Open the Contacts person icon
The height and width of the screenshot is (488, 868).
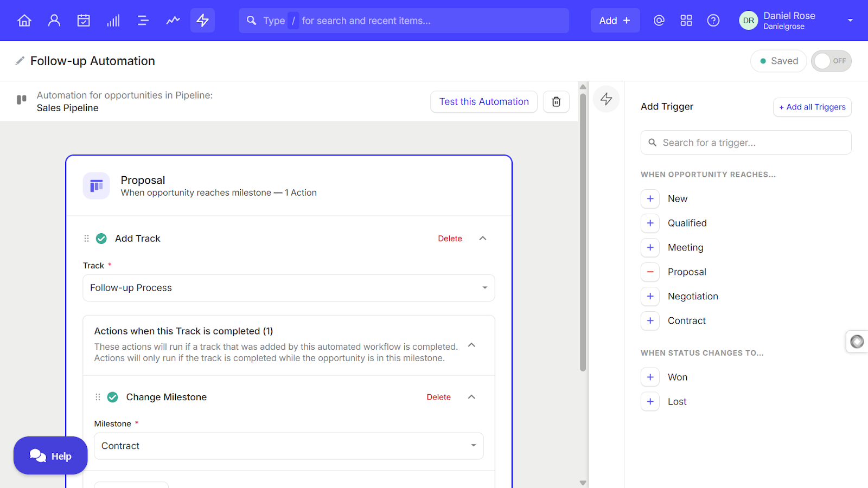(x=54, y=21)
